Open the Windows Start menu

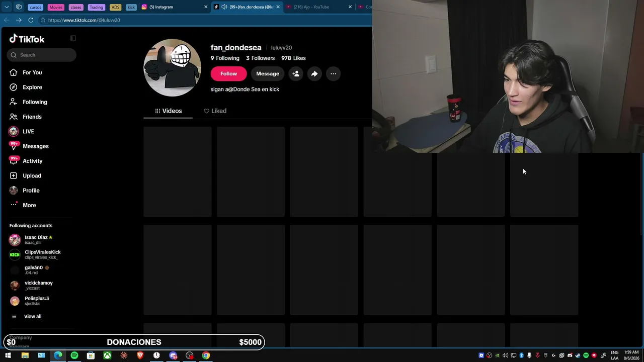point(8,355)
